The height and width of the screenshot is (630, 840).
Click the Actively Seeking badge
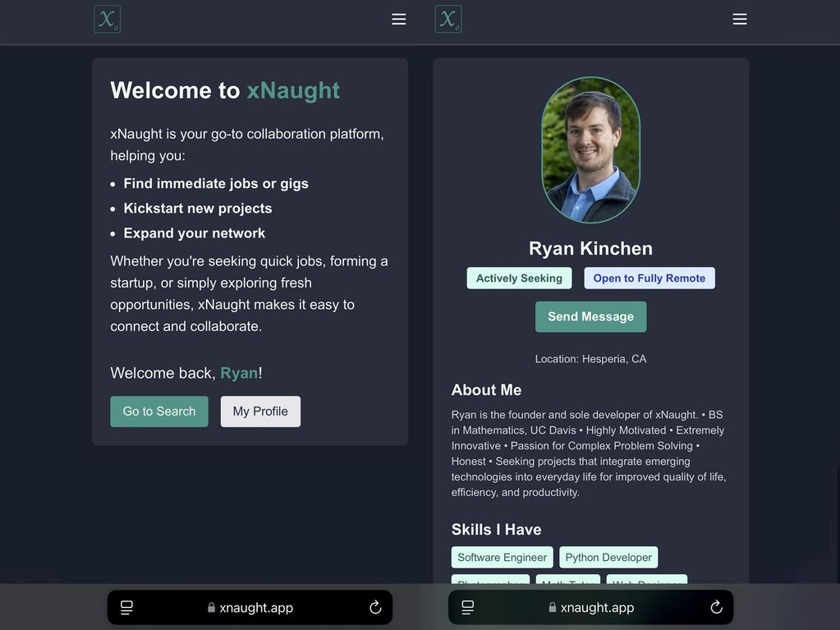click(519, 278)
